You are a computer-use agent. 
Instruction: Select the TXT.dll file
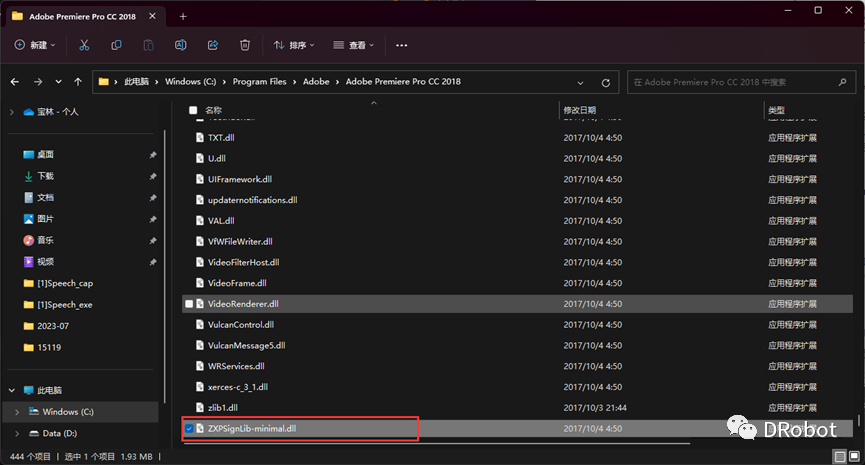pos(221,138)
